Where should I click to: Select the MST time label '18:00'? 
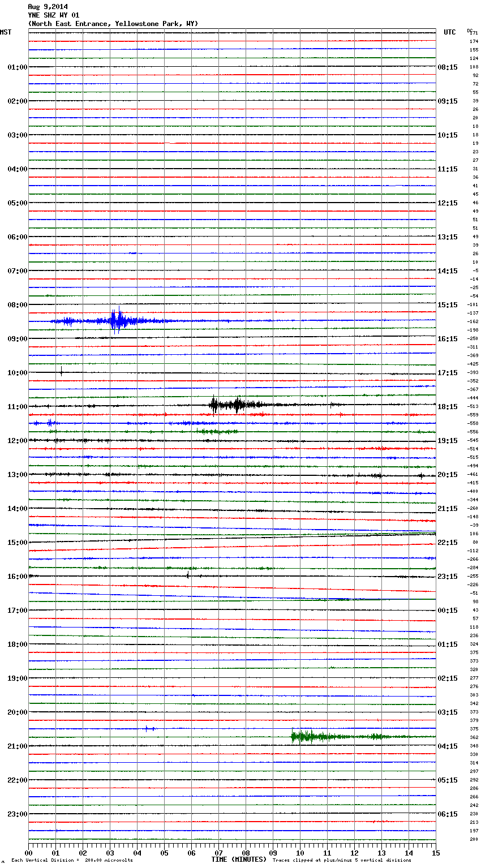[17, 644]
